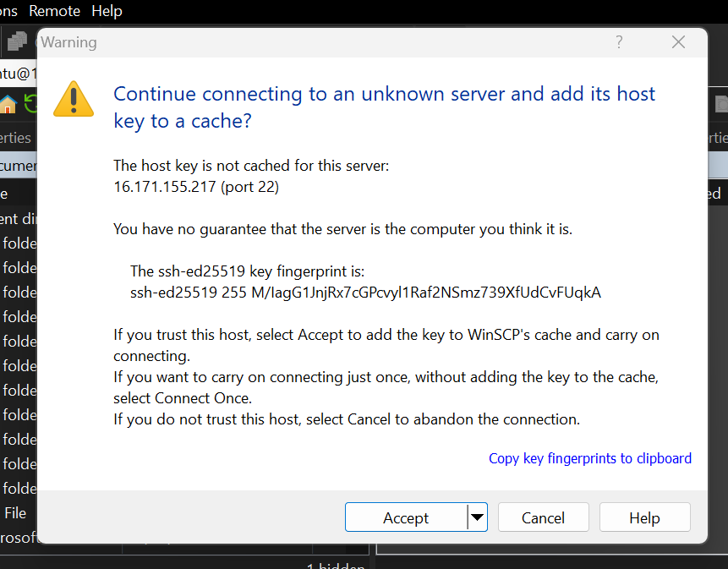Copy key fingerprints to clipboard

(x=590, y=458)
